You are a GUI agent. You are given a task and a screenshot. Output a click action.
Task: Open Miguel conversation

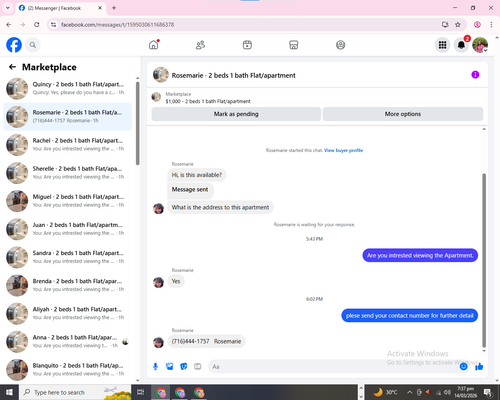pyautogui.click(x=68, y=201)
